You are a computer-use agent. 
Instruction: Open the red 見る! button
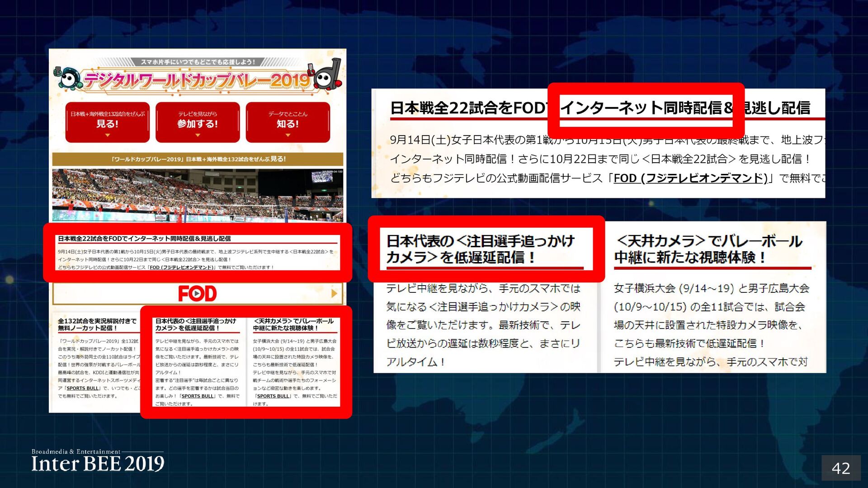(107, 121)
